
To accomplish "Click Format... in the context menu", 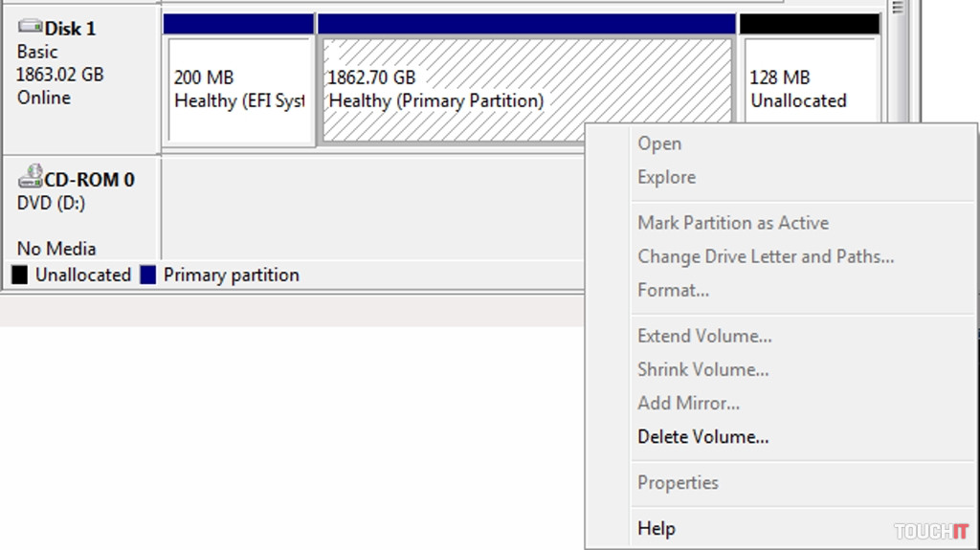I will click(x=673, y=290).
